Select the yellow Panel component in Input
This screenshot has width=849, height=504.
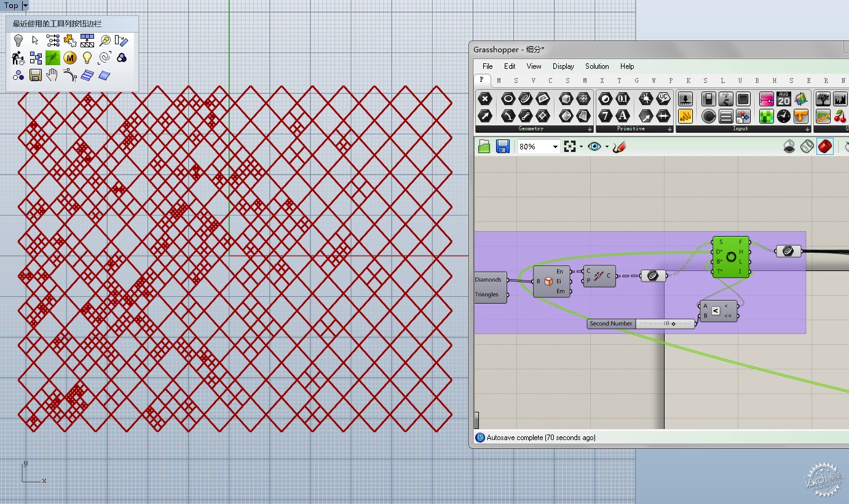click(685, 116)
